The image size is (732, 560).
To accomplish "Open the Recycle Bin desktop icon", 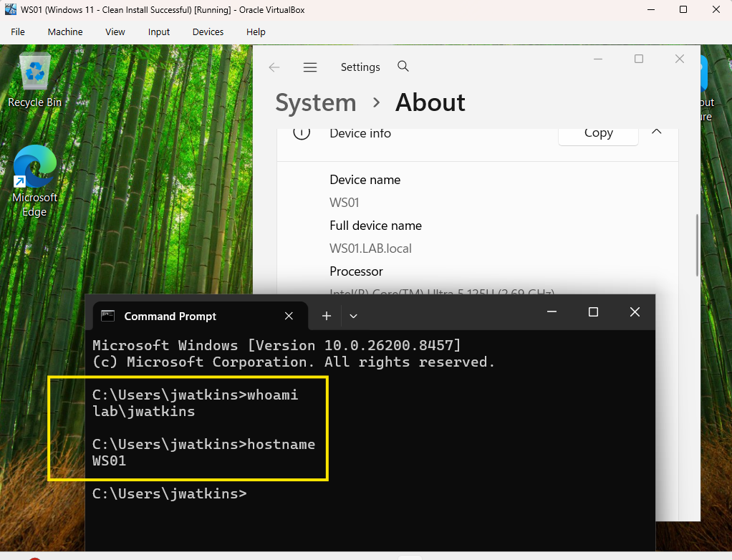I will pos(34,81).
